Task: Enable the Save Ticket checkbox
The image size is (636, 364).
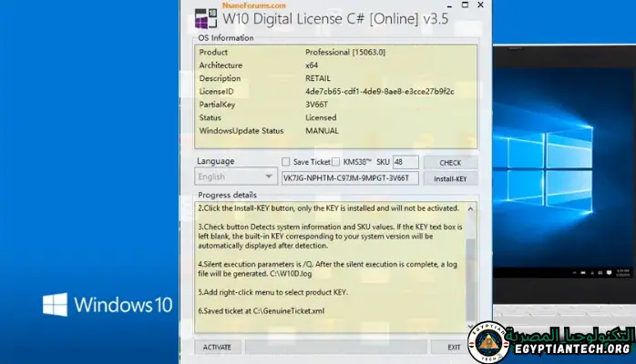Action: click(286, 162)
